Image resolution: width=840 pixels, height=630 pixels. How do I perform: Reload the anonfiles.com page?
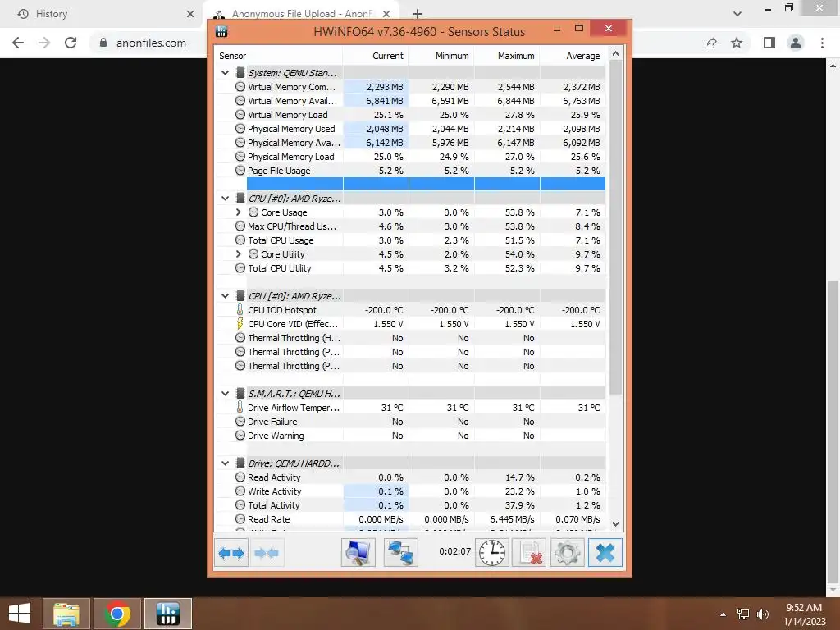71,43
